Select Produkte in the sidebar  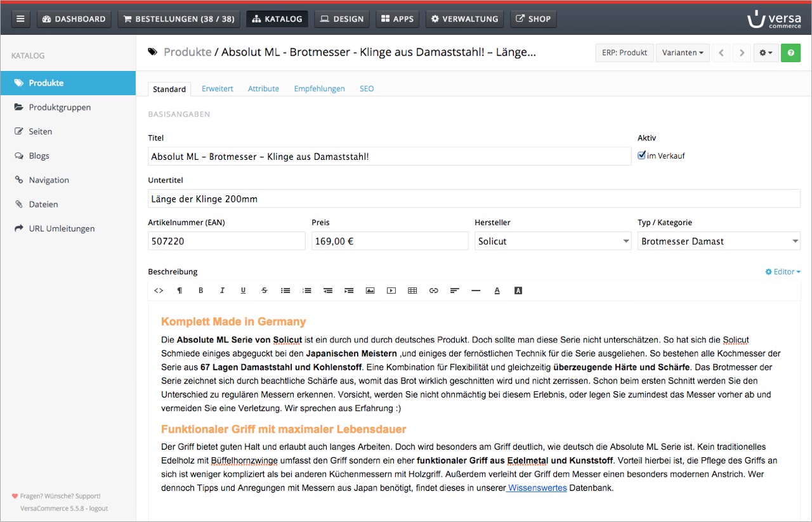pyautogui.click(x=68, y=83)
